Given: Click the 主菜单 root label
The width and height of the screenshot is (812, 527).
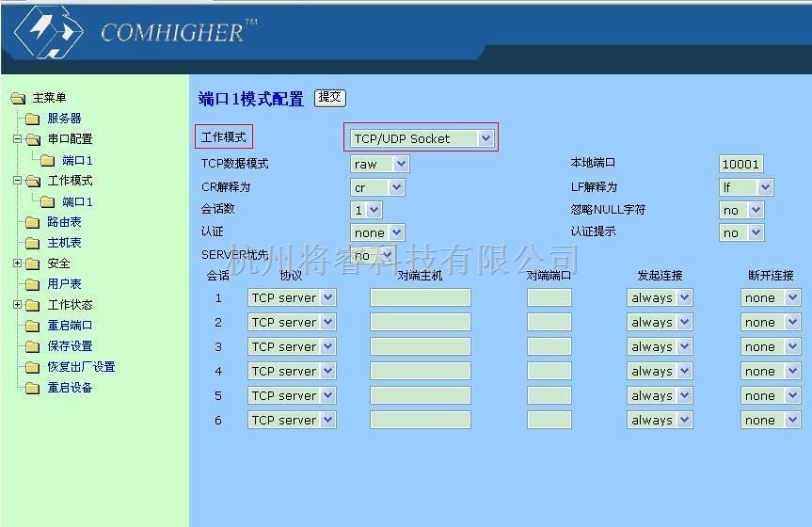Looking at the screenshot, I should (49, 98).
